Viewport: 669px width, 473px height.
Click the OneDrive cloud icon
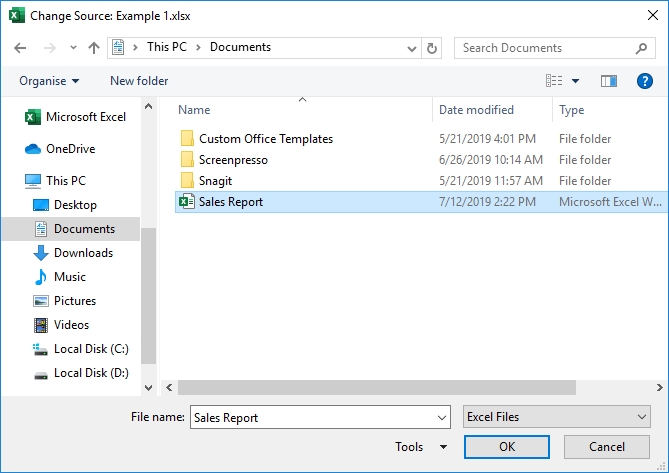pos(33,149)
